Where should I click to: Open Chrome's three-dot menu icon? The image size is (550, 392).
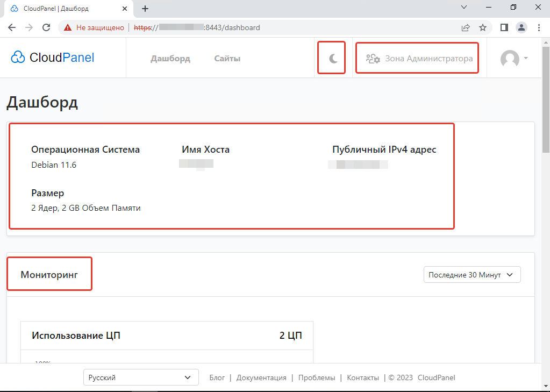(x=539, y=27)
